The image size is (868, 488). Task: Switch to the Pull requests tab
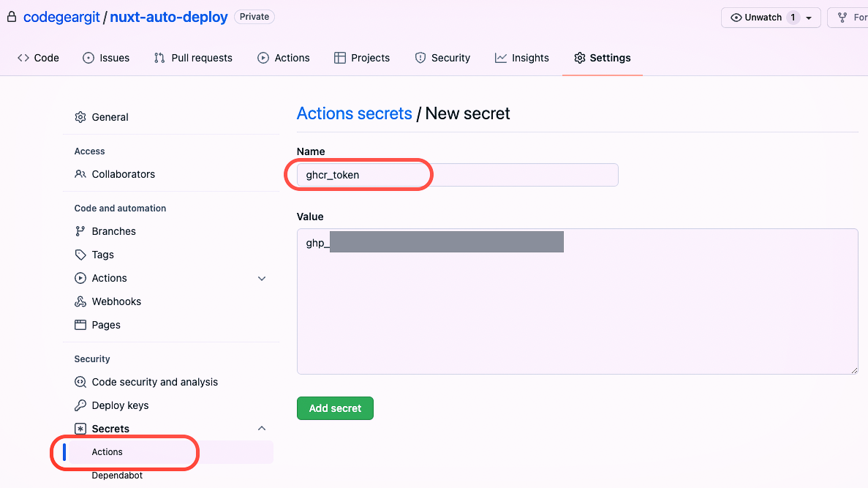(x=193, y=58)
